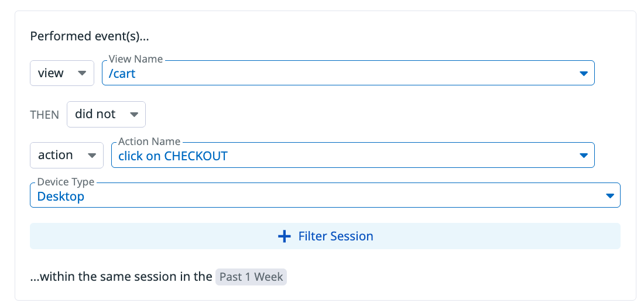Change the 'Past 1 Week' time range
The height and width of the screenshot is (303, 644).
[x=251, y=277]
